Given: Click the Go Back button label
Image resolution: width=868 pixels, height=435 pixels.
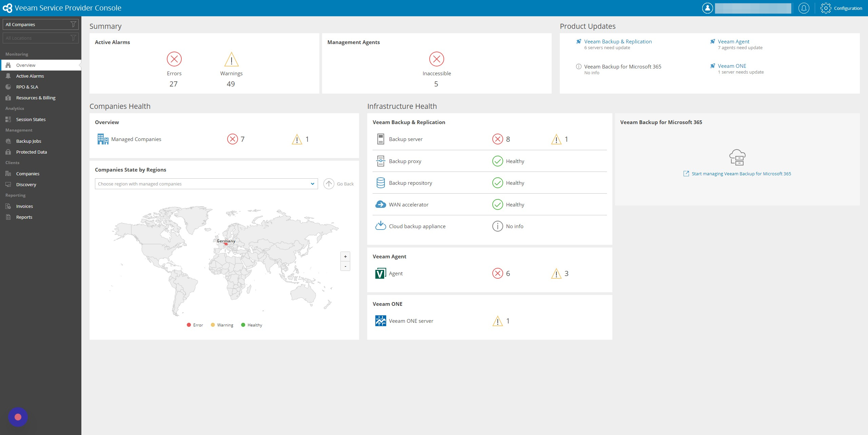Looking at the screenshot, I should click(345, 184).
